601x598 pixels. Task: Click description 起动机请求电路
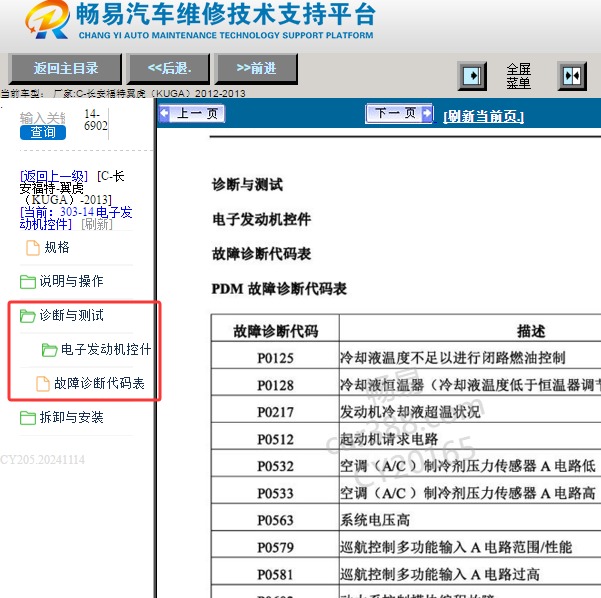coord(389,439)
